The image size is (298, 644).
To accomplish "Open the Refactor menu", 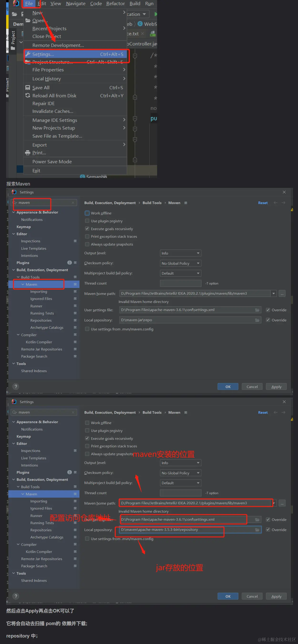I will [x=115, y=4].
